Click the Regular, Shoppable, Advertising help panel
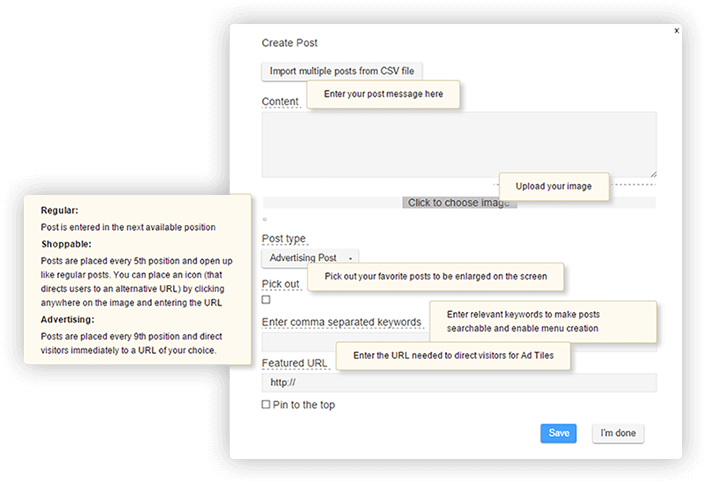 point(137,280)
